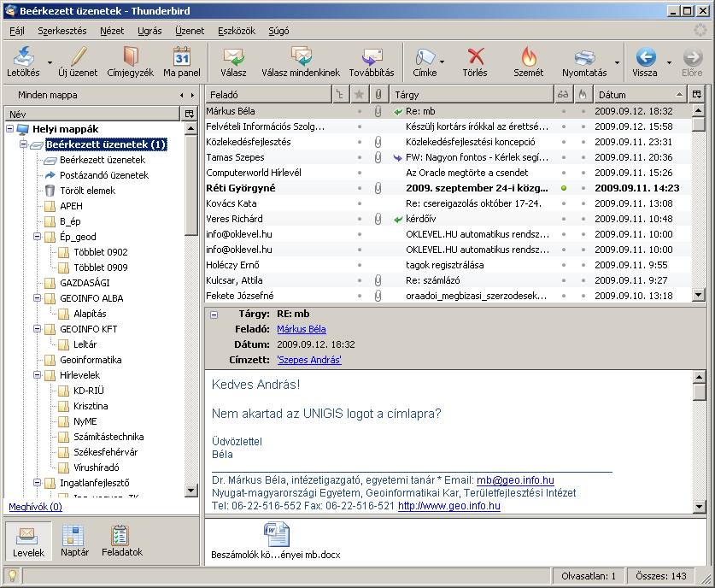Open the Címke dropdown arrow
Viewport: 715px width, 588px height.
click(442, 62)
